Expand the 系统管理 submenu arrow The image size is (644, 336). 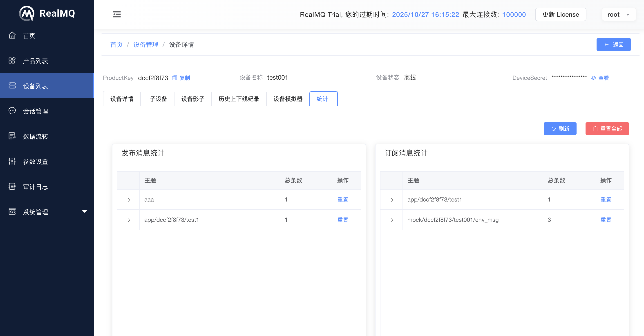click(x=85, y=211)
